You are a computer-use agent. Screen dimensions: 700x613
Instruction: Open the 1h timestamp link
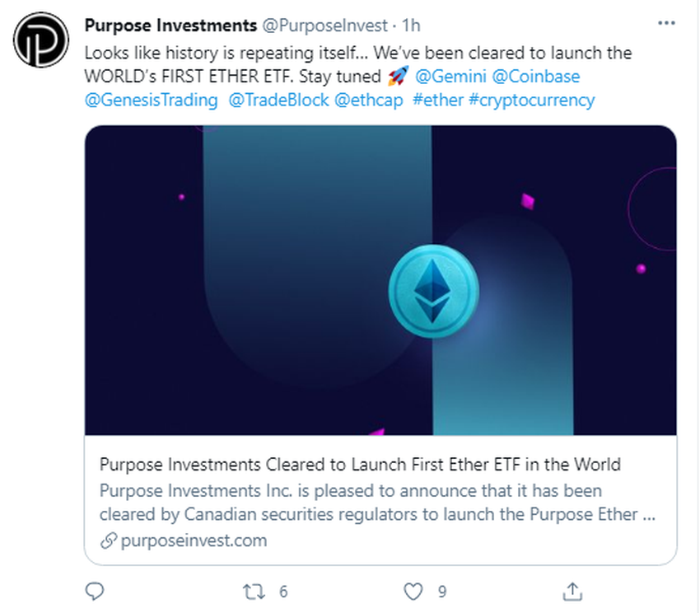(x=411, y=26)
